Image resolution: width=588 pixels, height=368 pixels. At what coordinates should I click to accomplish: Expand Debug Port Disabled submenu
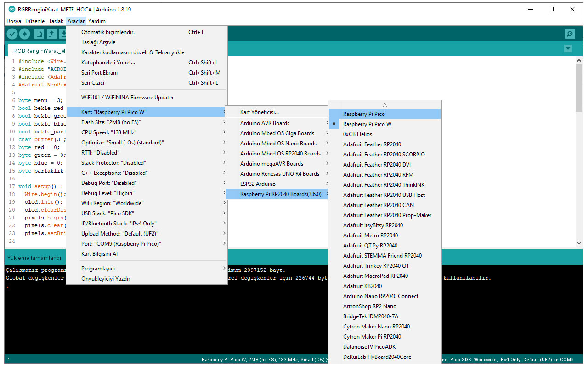tap(147, 183)
